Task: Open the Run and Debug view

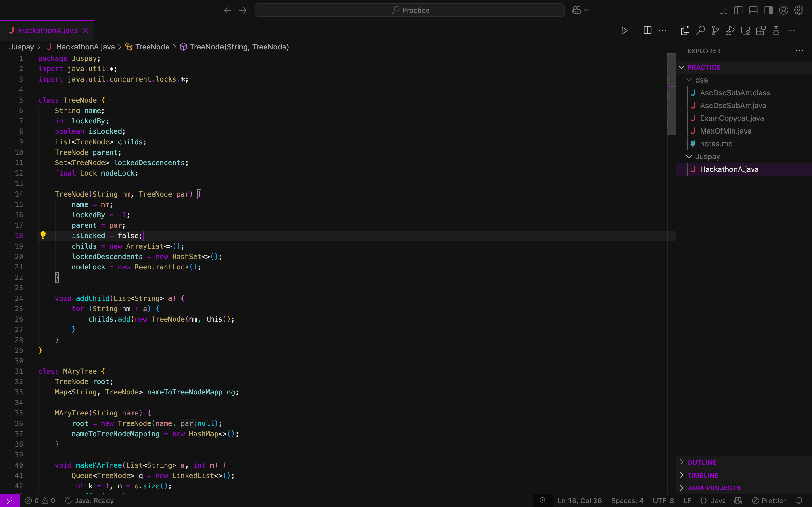Action: tap(731, 30)
